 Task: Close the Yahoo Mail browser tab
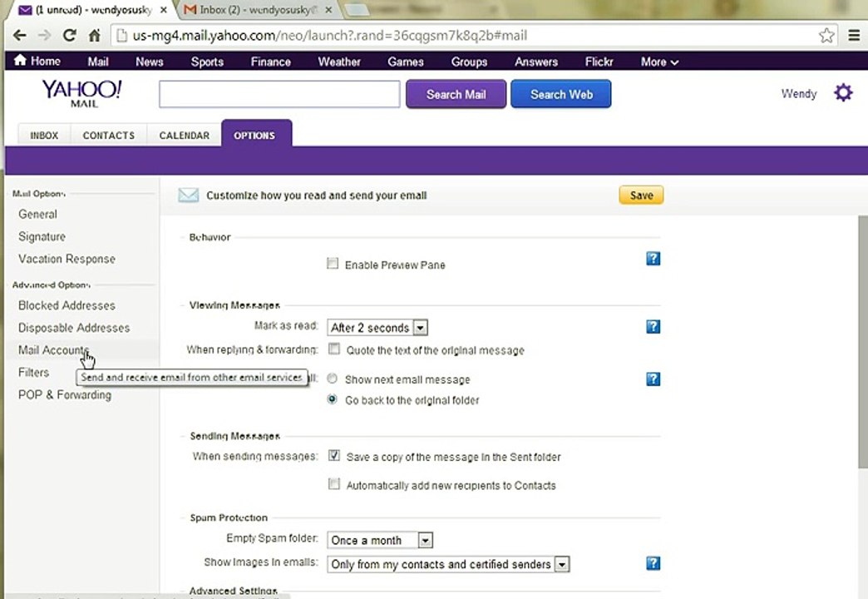pos(163,10)
